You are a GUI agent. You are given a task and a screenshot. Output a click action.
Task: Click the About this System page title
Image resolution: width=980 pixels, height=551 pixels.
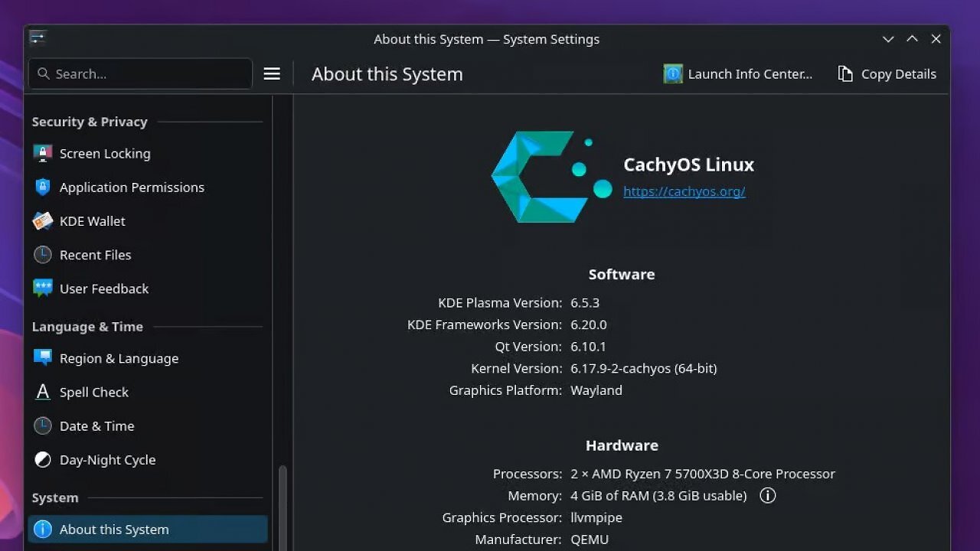pyautogui.click(x=387, y=74)
